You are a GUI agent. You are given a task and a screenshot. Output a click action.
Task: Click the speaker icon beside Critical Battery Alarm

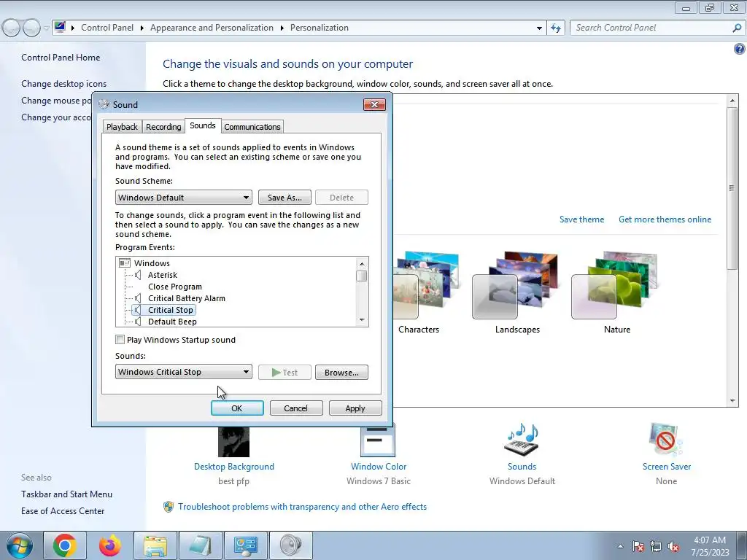[x=138, y=298]
